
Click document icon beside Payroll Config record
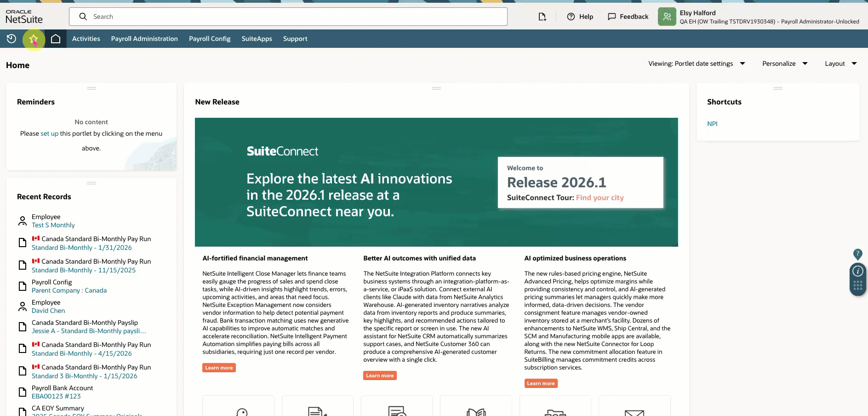point(22,286)
